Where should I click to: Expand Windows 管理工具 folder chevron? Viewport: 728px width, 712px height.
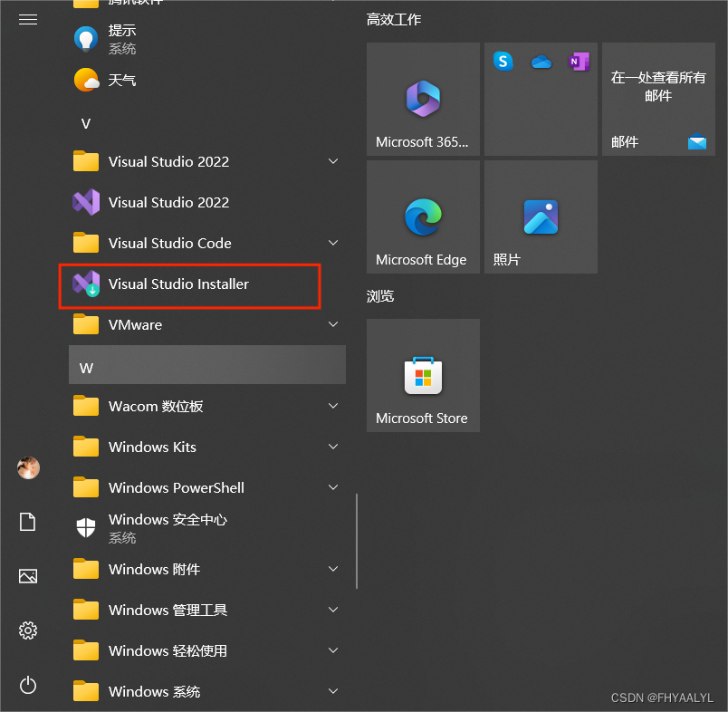[x=333, y=610]
